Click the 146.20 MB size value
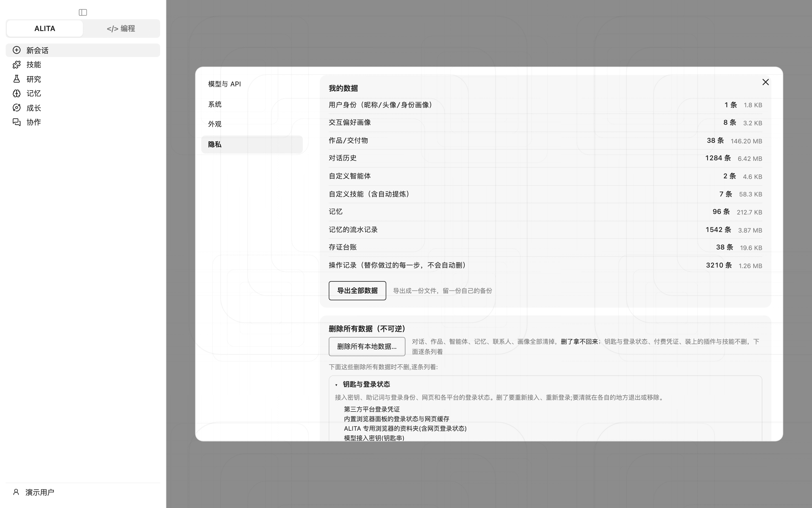The height and width of the screenshot is (508, 812). pyautogui.click(x=746, y=141)
